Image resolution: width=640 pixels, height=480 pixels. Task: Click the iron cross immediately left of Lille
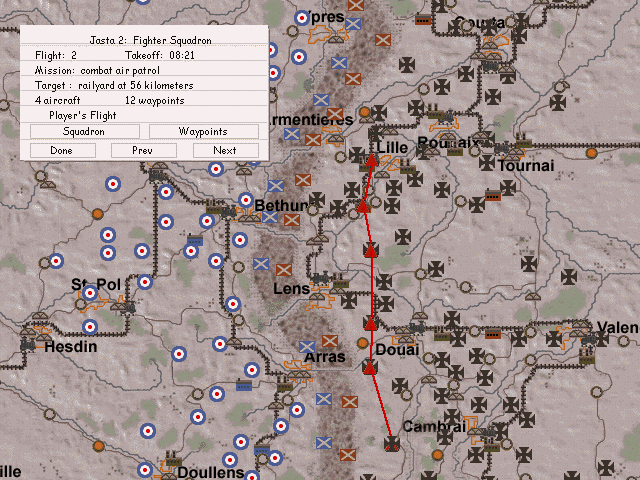(x=357, y=155)
